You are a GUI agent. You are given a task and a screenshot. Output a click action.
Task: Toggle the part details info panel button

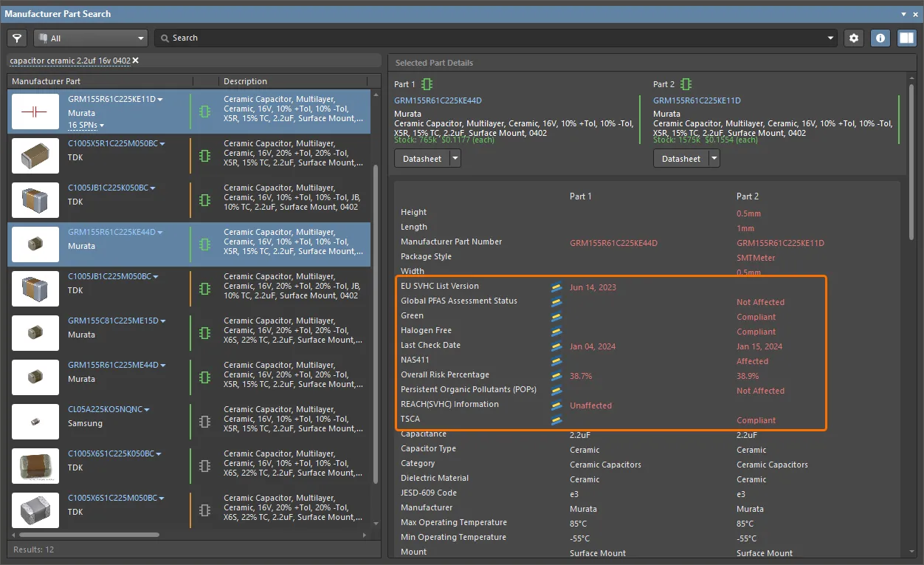(880, 38)
